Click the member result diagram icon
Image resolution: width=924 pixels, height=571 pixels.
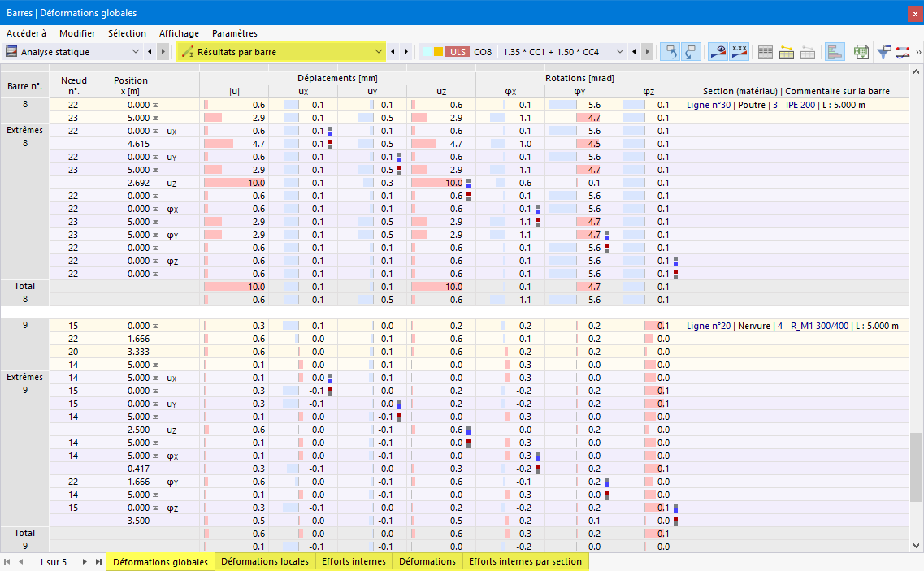[x=902, y=53]
